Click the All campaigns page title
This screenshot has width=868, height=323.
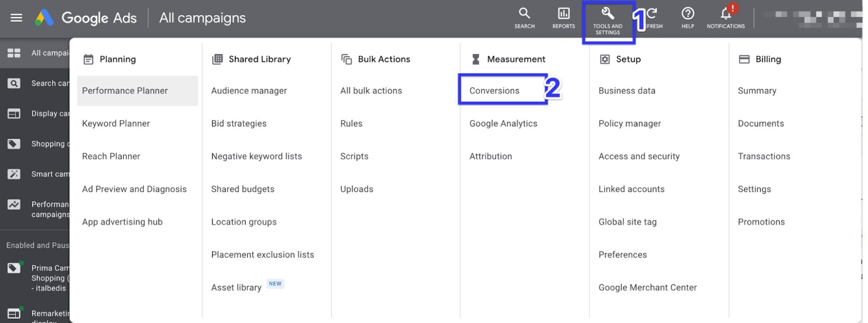tap(202, 18)
